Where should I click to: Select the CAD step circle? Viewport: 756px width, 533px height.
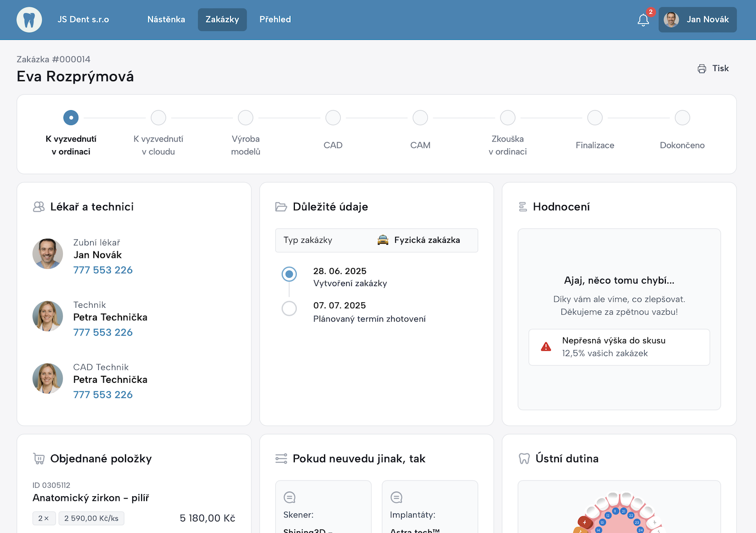[x=333, y=118]
